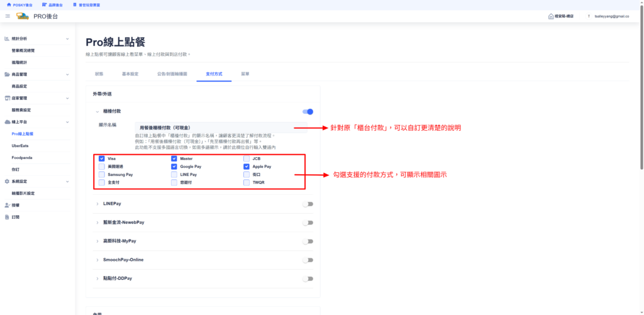644x315 pixels.
Task: Enable the DDPay toggle switch
Action: point(308,279)
